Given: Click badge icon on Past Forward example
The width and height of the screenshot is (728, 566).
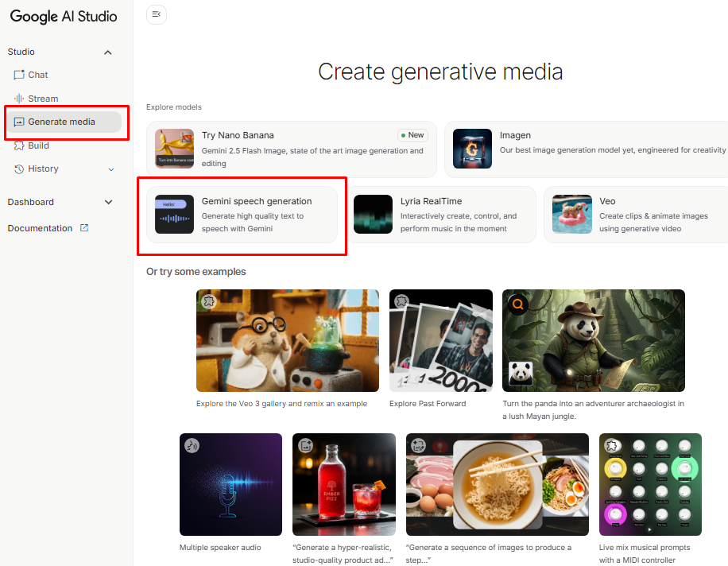Looking at the screenshot, I should 401,301.
